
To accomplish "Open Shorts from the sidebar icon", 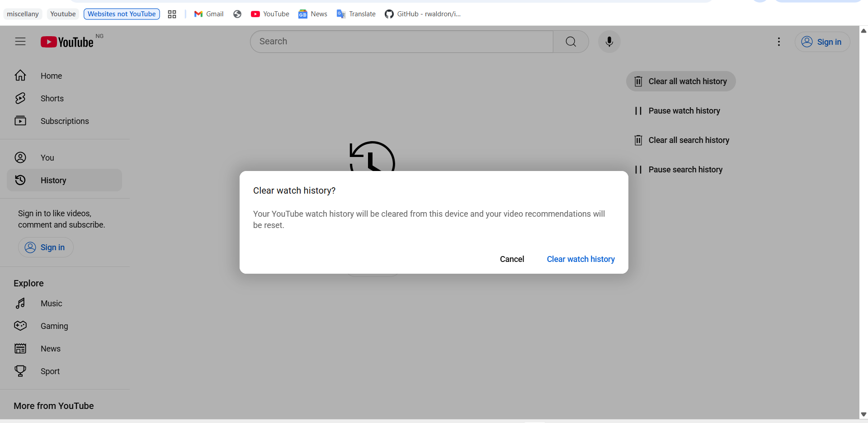I will click(20, 98).
